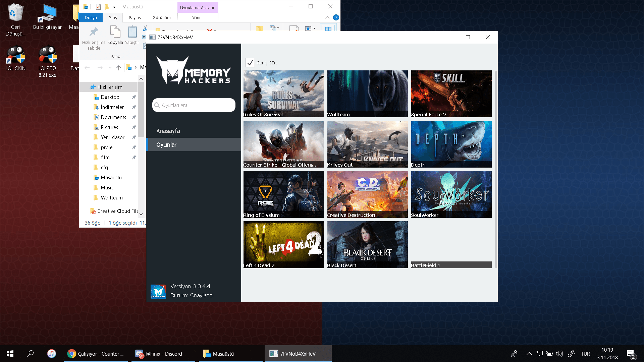Click the Kopyala icon in ribbon

pyautogui.click(x=115, y=32)
